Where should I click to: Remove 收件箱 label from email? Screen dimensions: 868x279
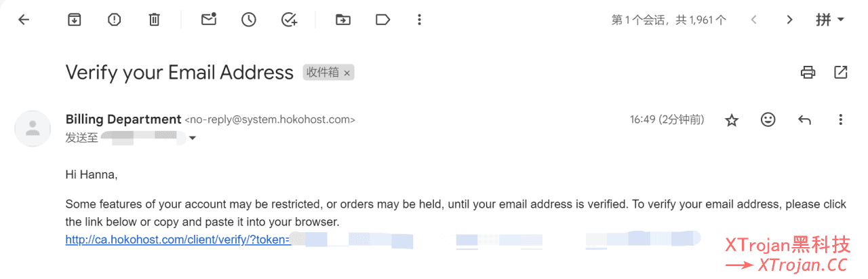(347, 73)
